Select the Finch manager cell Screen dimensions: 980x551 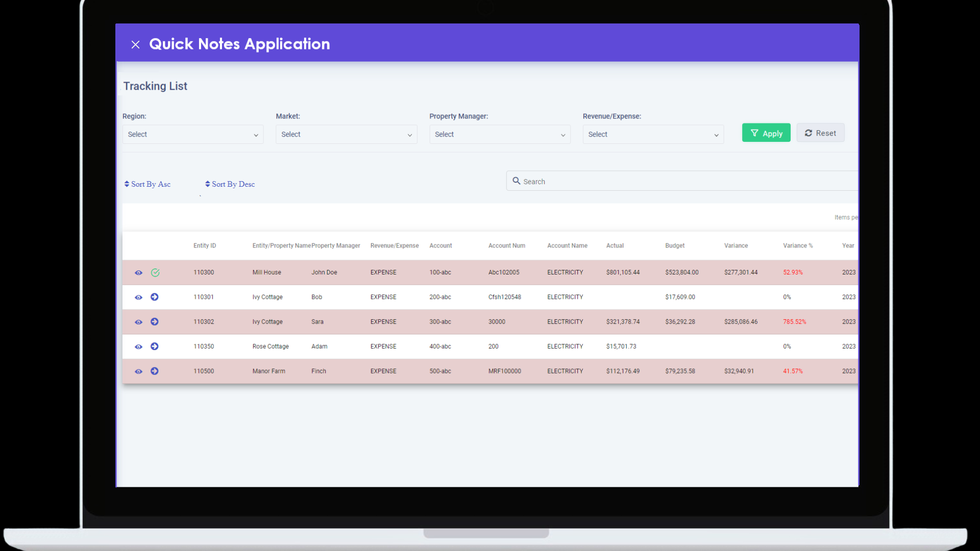pos(318,371)
